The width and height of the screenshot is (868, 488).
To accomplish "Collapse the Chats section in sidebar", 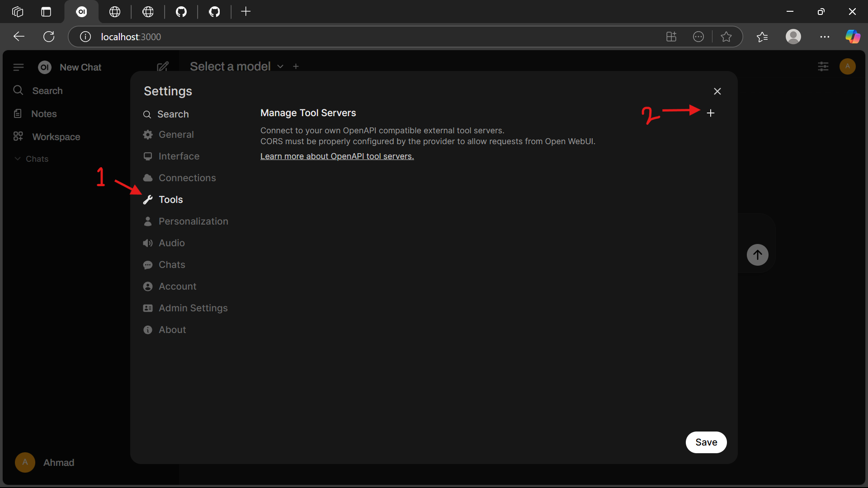I will 32,159.
